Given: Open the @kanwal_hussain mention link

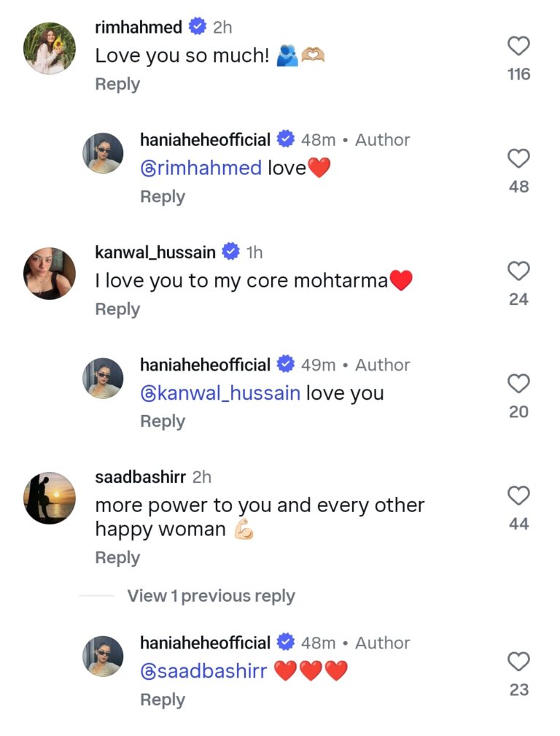Looking at the screenshot, I should [x=219, y=393].
